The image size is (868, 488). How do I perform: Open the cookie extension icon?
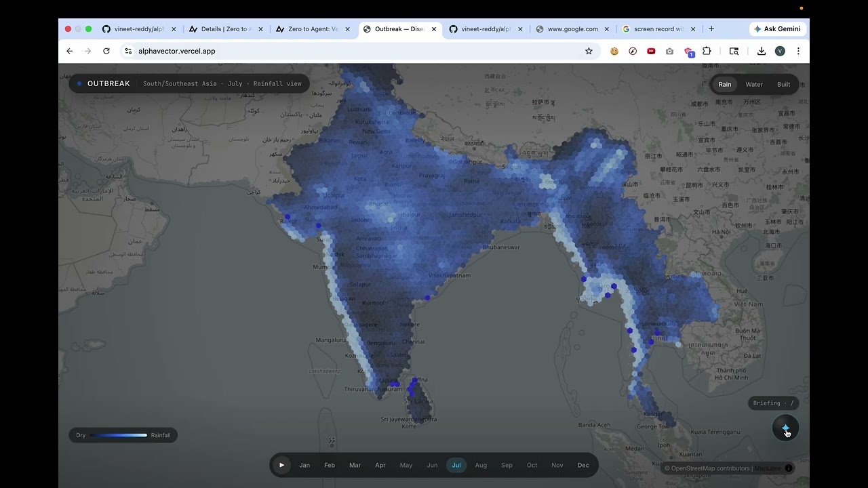614,51
